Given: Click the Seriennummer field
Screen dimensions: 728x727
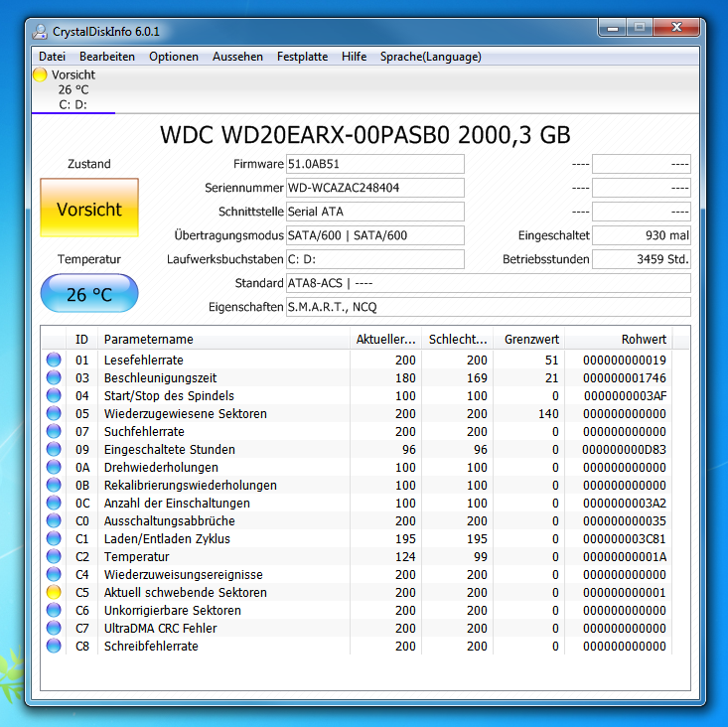Looking at the screenshot, I should pyautogui.click(x=375, y=188).
